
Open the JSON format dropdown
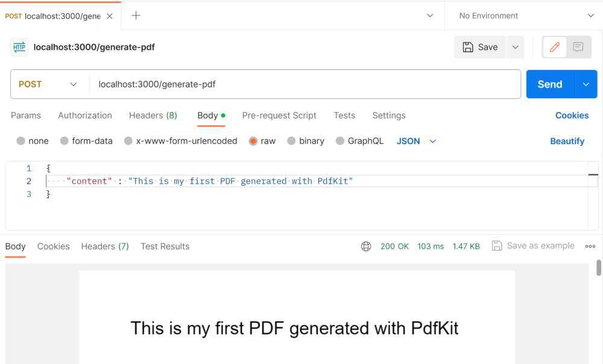pos(417,141)
